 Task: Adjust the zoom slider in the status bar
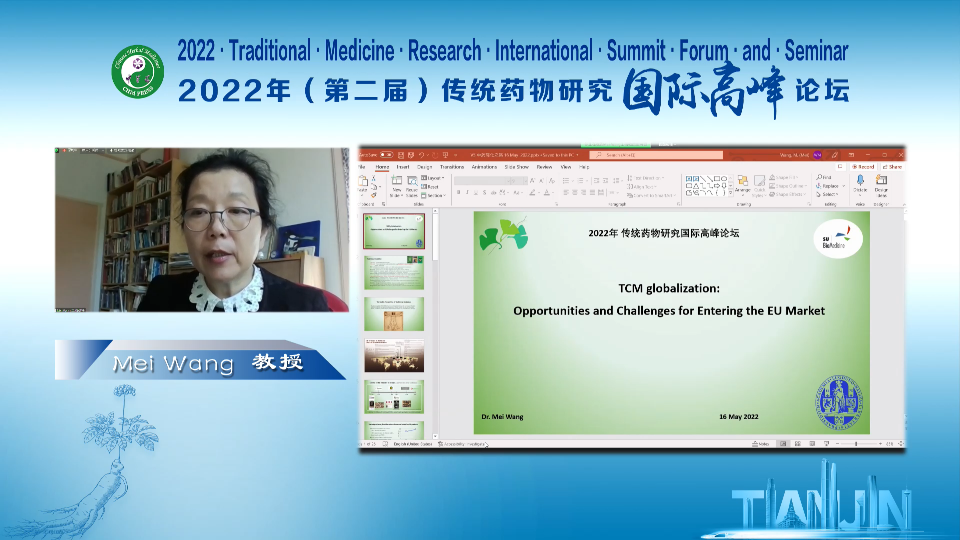click(856, 444)
